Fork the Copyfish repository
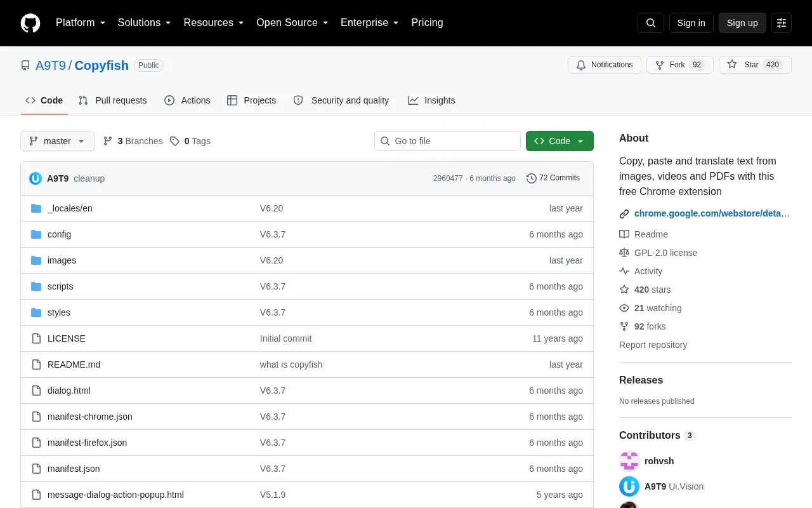 tap(680, 65)
